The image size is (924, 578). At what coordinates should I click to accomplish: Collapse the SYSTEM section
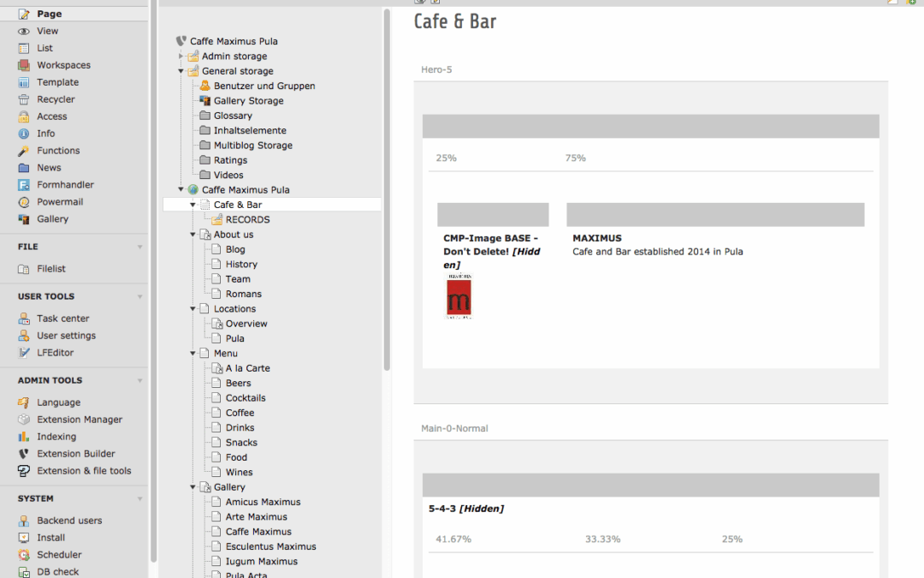click(139, 499)
